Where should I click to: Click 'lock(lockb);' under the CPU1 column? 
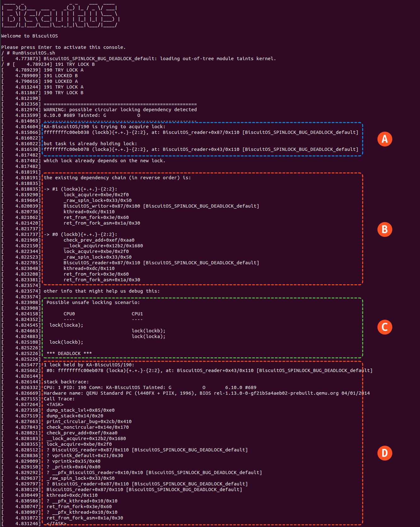[x=149, y=331]
